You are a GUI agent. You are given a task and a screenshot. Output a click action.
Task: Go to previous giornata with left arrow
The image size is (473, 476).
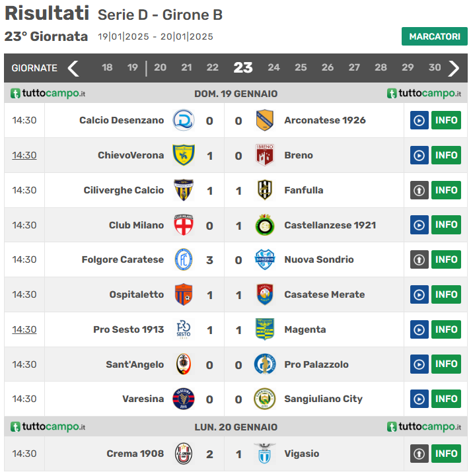pyautogui.click(x=73, y=68)
